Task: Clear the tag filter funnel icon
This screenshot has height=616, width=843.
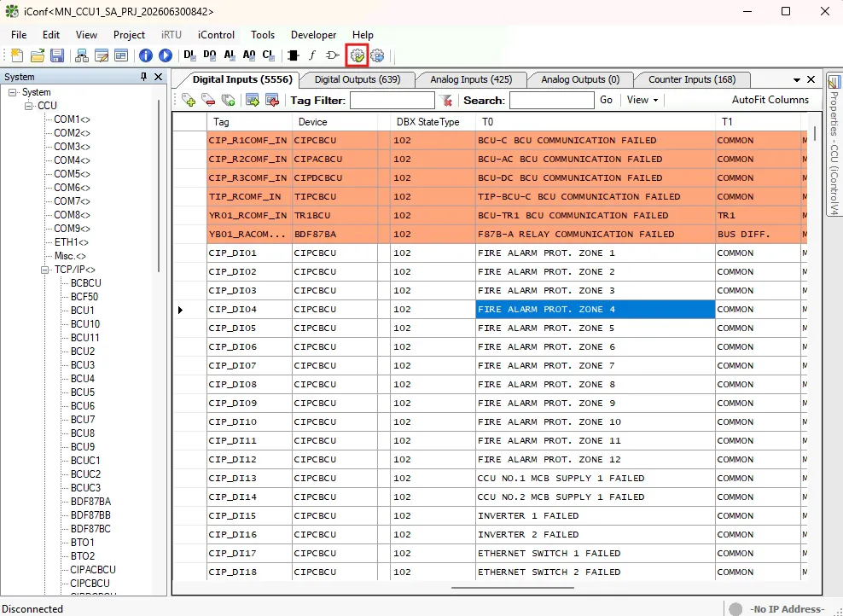Action: pos(445,100)
